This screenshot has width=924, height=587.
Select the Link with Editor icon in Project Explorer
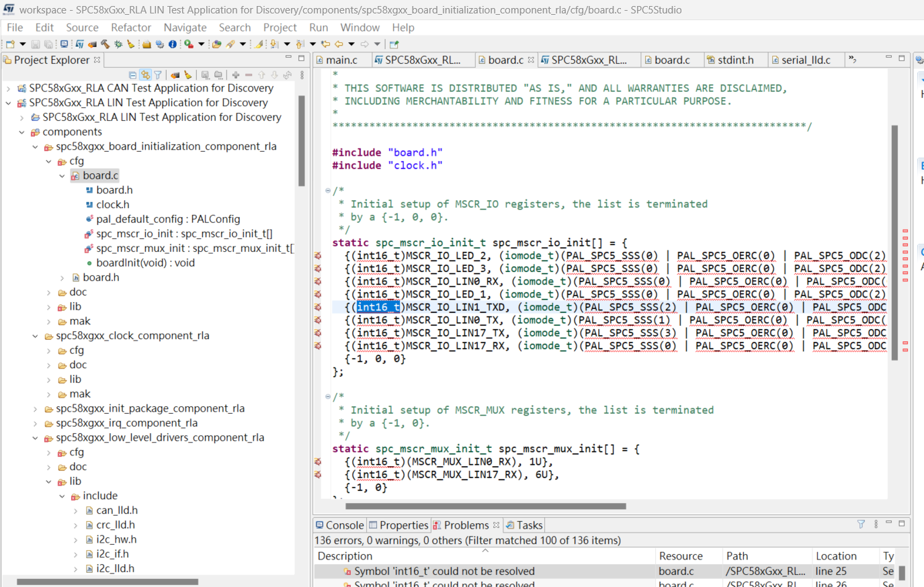pos(144,74)
